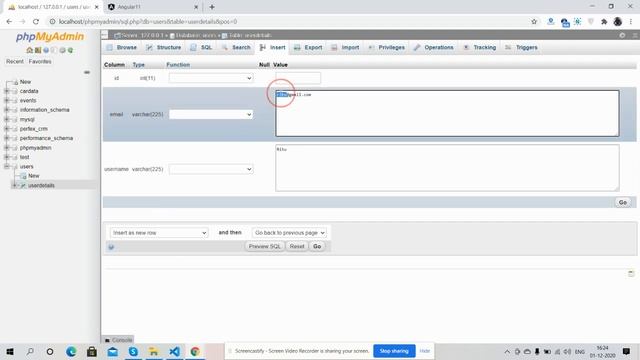Reload the page with browser refresh icon
This screenshot has width=640, height=360.
click(x=36, y=22)
